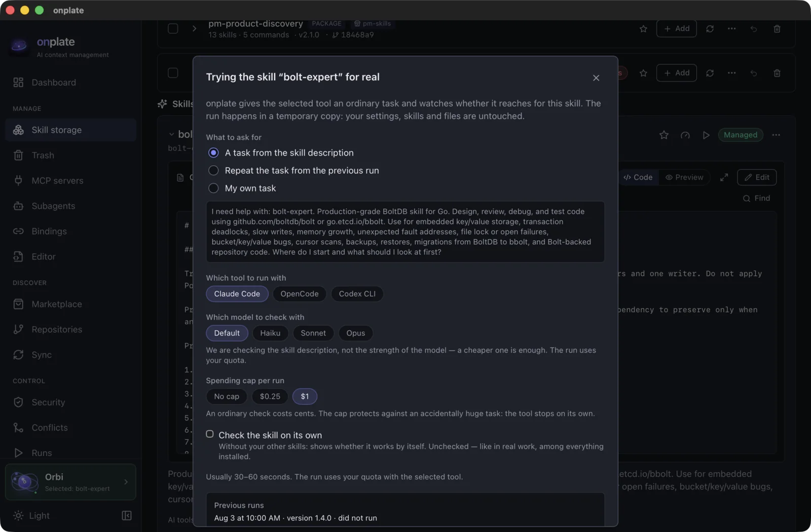Open Repositories in the sidebar
The image size is (811, 532).
coord(70,330)
